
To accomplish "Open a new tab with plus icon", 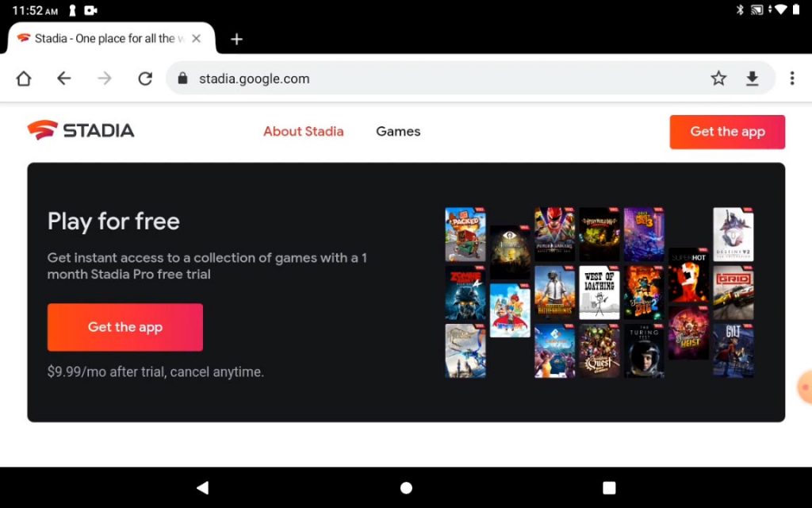I will click(x=236, y=39).
